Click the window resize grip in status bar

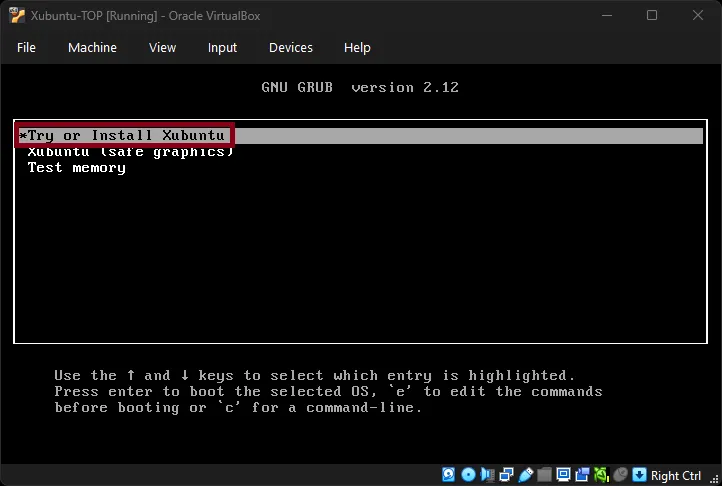pos(714,479)
